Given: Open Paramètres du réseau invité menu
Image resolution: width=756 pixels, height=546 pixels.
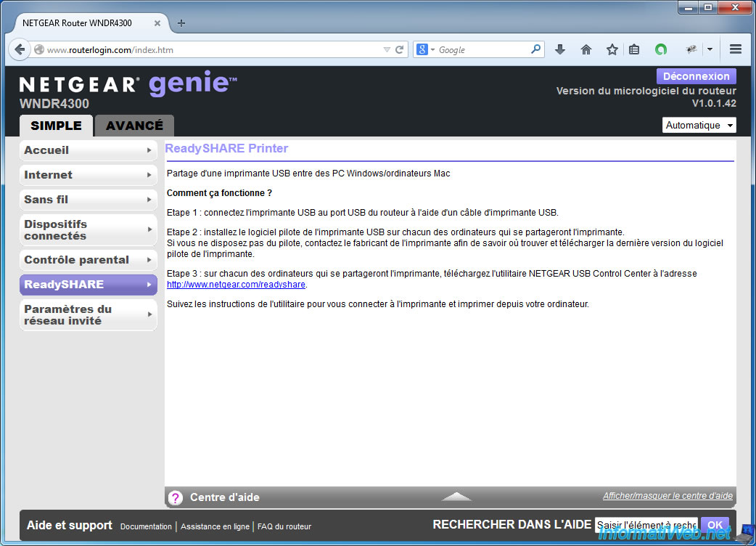Looking at the screenshot, I should [89, 315].
